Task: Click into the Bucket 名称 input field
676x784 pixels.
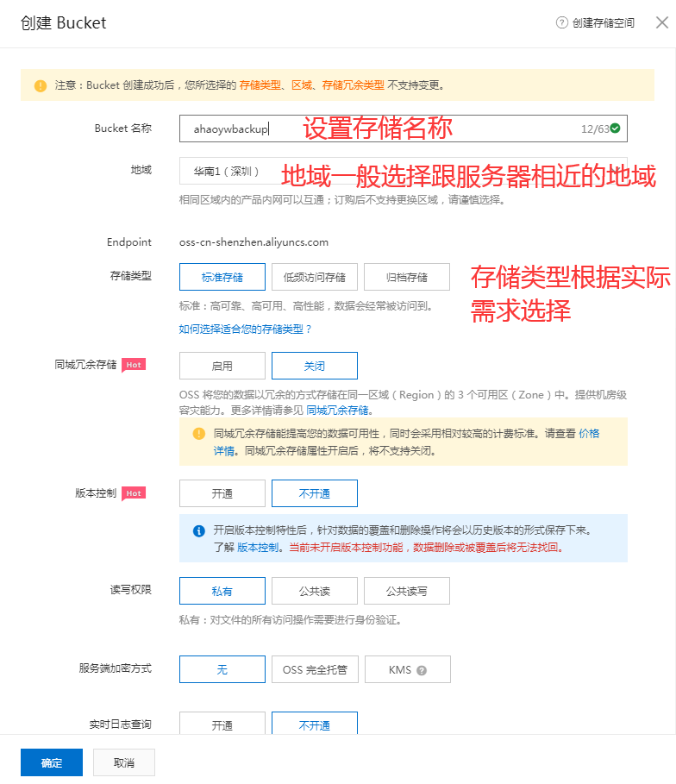Action: 379,129
